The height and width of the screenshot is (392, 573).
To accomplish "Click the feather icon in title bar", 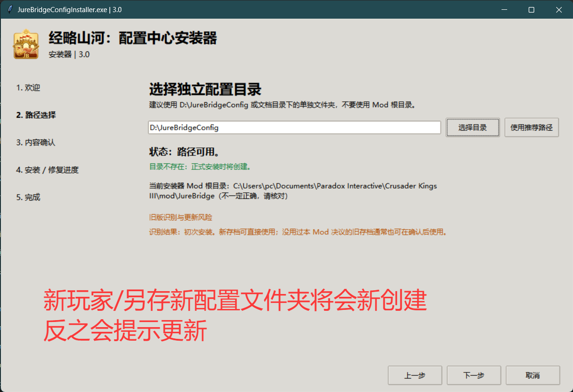I will coord(9,10).
